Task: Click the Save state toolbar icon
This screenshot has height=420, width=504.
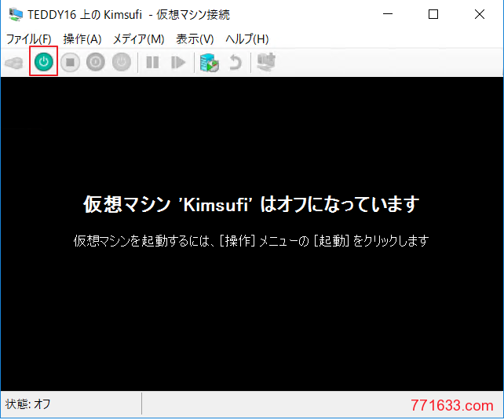Action: pos(122,62)
